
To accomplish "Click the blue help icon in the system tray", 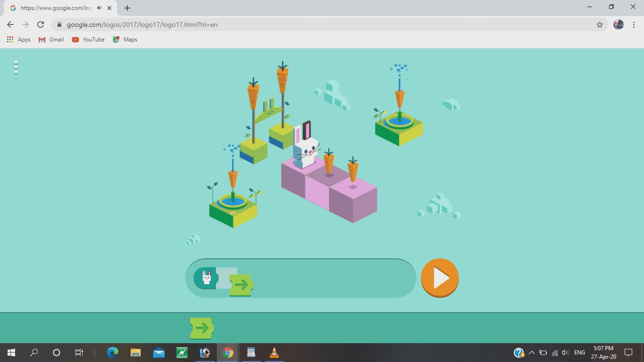I will click(519, 352).
